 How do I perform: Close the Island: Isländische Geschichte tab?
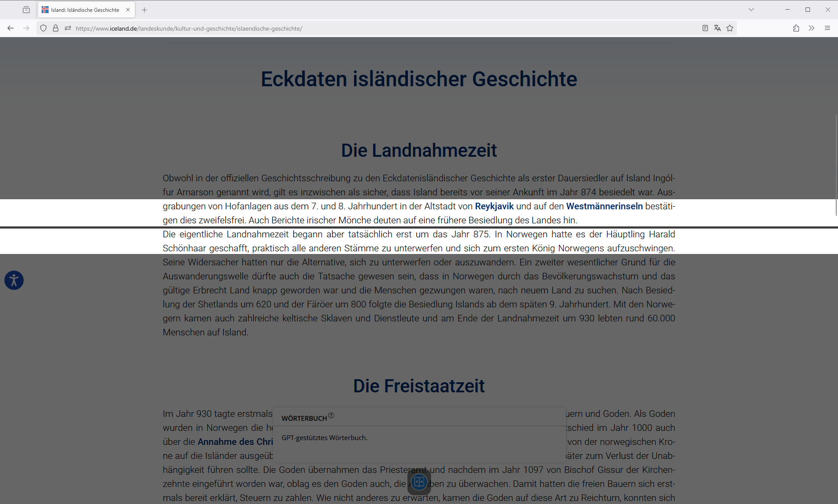point(128,10)
